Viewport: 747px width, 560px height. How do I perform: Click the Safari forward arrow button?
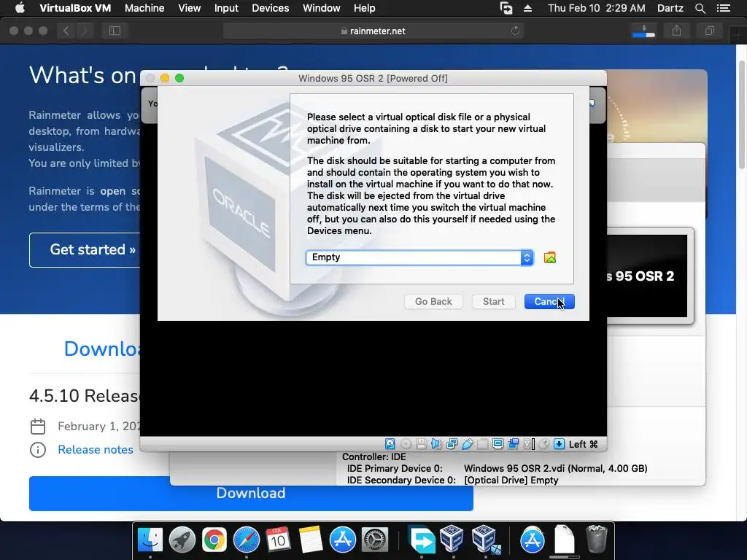pyautogui.click(x=85, y=31)
